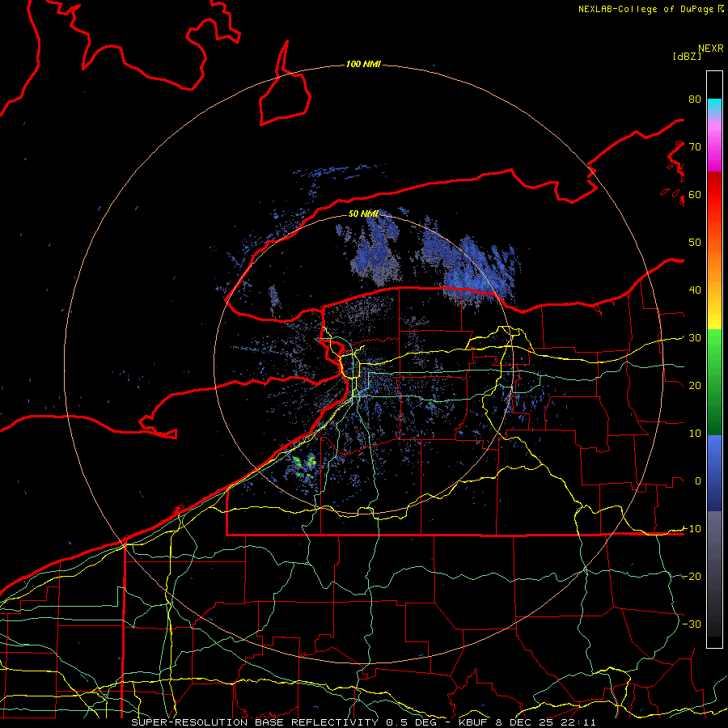Click the 50 value on dBZ scale
Image resolution: width=728 pixels, height=728 pixels.
[x=695, y=243]
